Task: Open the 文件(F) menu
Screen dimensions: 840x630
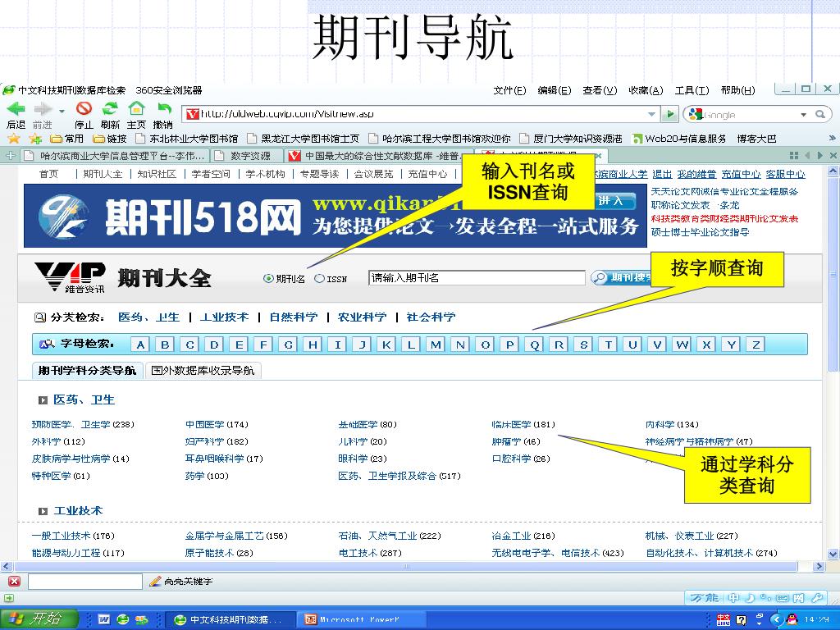Action: [509, 90]
